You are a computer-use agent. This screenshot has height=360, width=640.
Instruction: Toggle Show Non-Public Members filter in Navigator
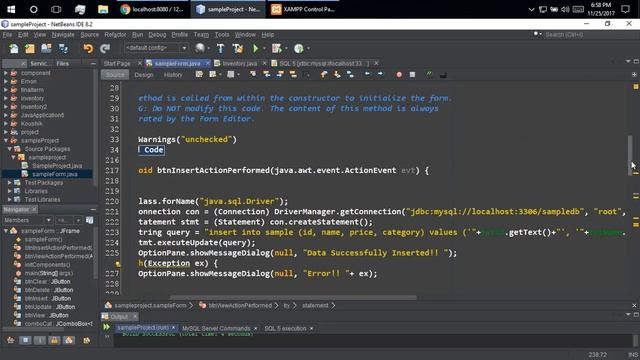pyautogui.click(x=54, y=340)
